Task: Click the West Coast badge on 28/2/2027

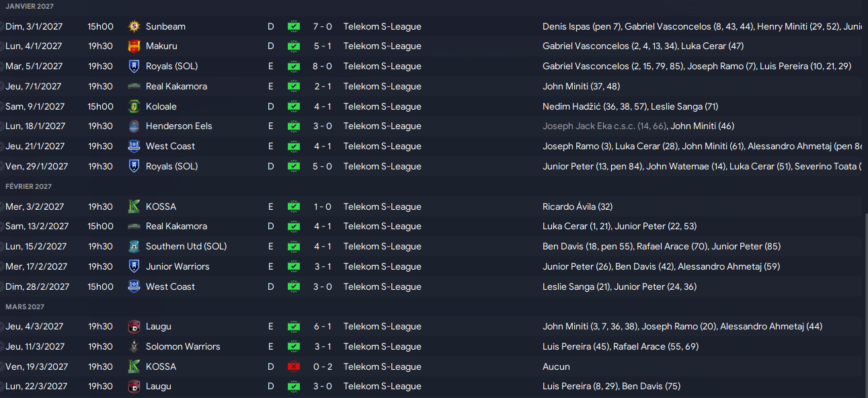Action: click(x=134, y=287)
